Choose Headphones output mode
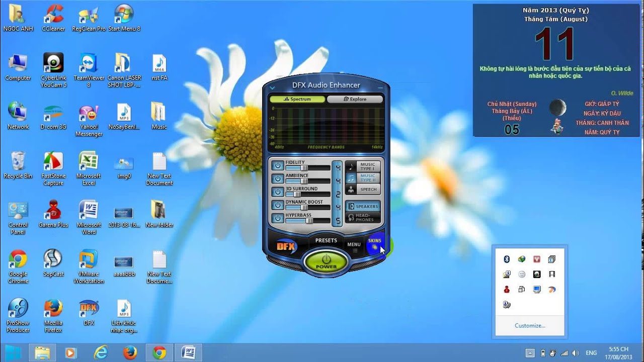Image resolution: width=644 pixels, height=362 pixels. [x=363, y=218]
